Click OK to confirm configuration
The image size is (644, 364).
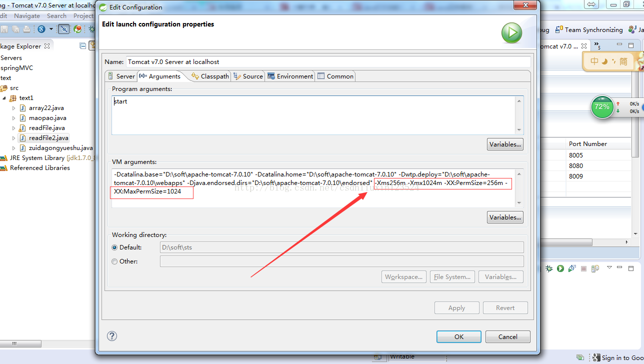pos(459,336)
